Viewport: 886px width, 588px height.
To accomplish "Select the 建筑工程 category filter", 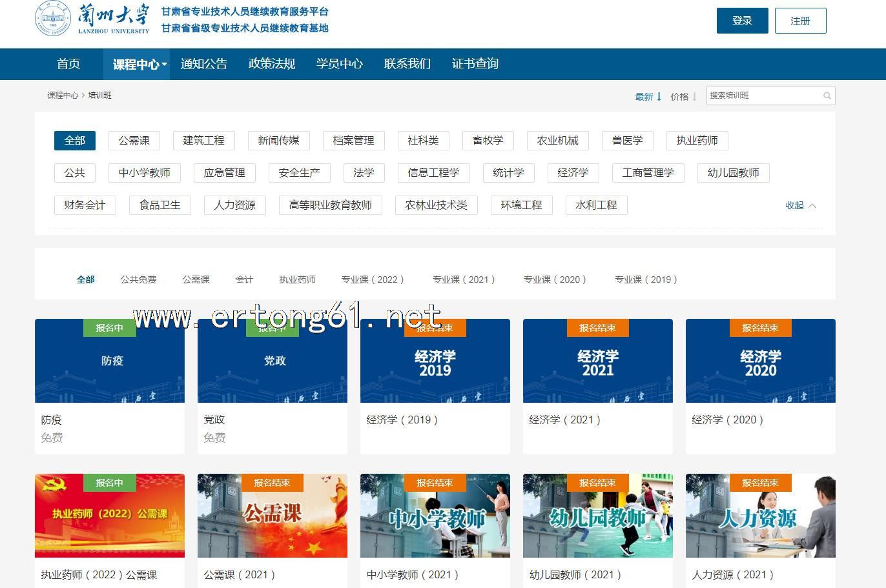I will coord(203,141).
